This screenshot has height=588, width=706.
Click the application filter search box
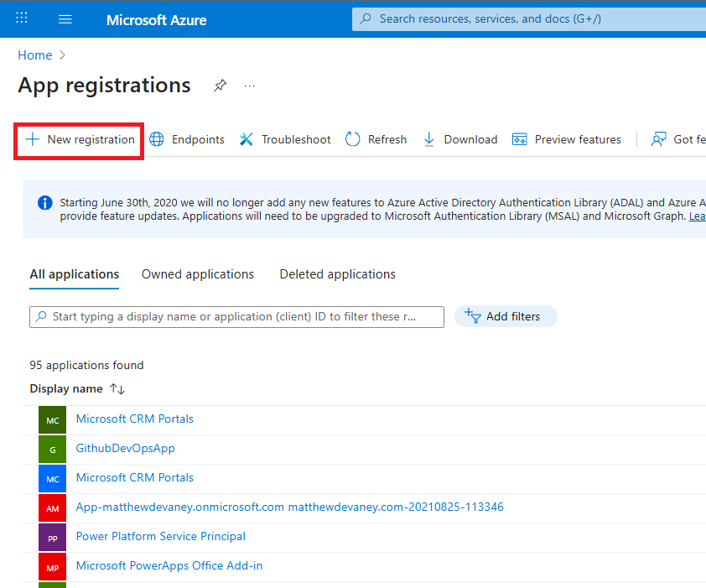coord(236,316)
